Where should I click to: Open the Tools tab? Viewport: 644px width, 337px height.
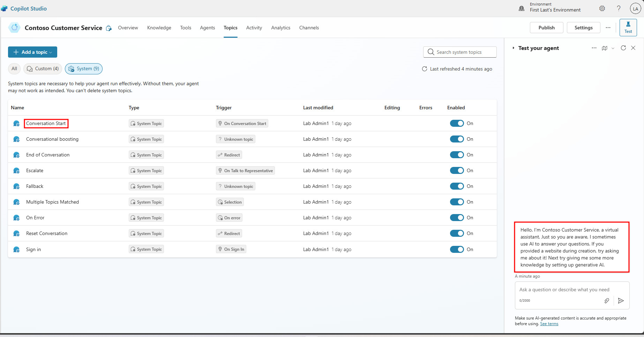(x=186, y=28)
